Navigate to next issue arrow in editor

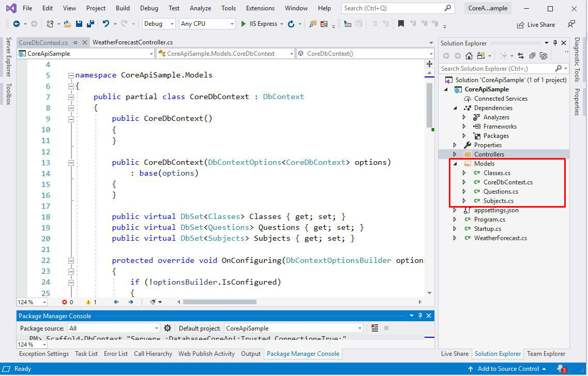130,302
